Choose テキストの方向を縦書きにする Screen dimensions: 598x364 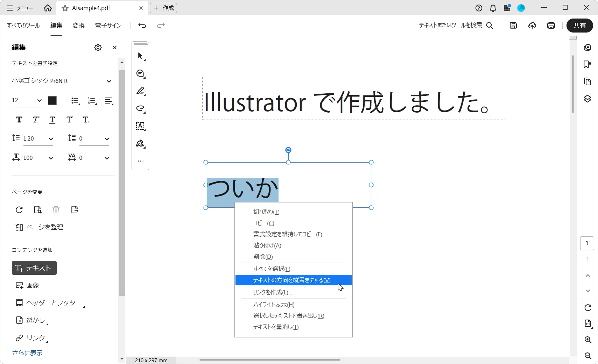click(x=293, y=280)
